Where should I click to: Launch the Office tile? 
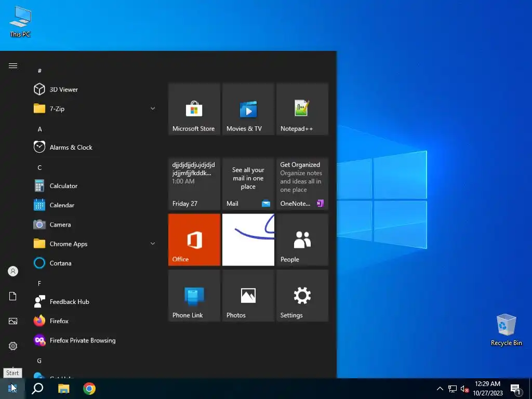point(194,240)
